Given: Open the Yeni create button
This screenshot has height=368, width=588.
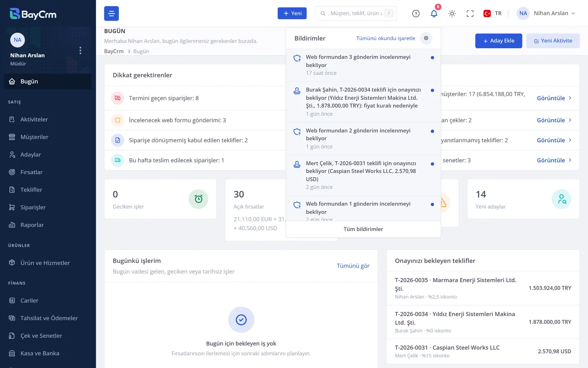Looking at the screenshot, I should click(292, 13).
